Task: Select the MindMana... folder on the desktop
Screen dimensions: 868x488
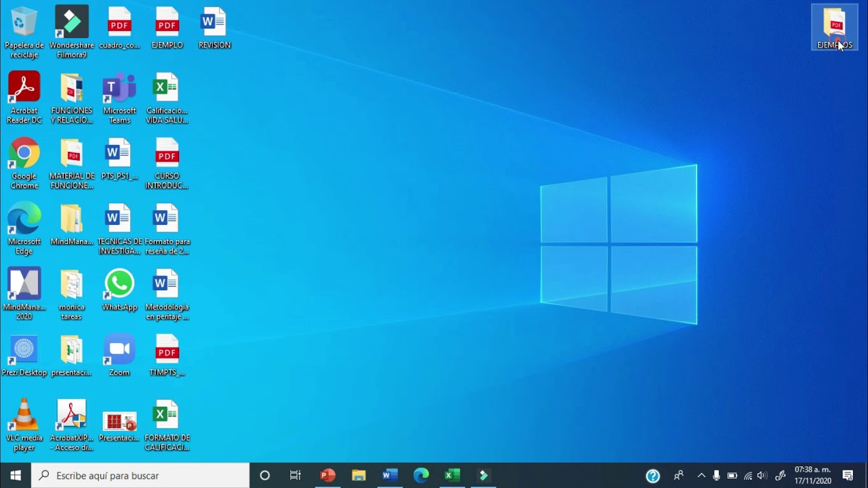Action: click(71, 225)
